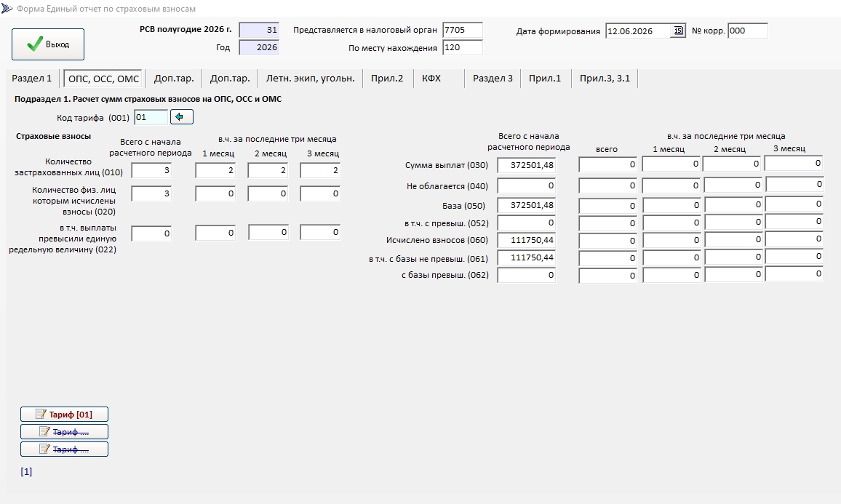
Task: Click (061) 3 месяц field
Action: click(x=794, y=256)
